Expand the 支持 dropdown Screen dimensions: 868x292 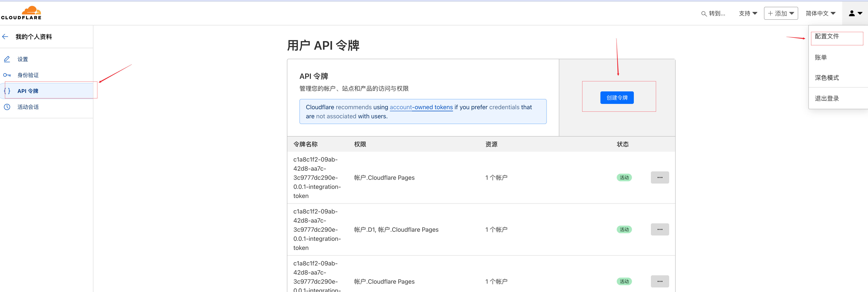pos(748,13)
